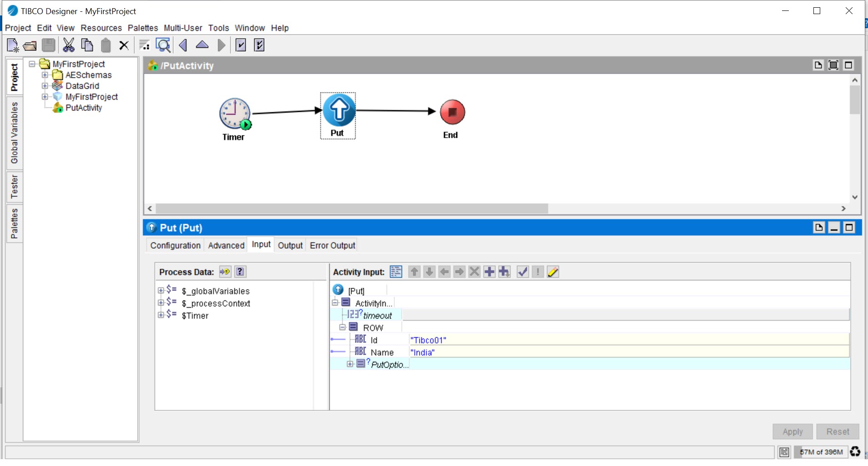Expand the AESchemas folder node
This screenshot has width=868, height=466.
(45, 75)
